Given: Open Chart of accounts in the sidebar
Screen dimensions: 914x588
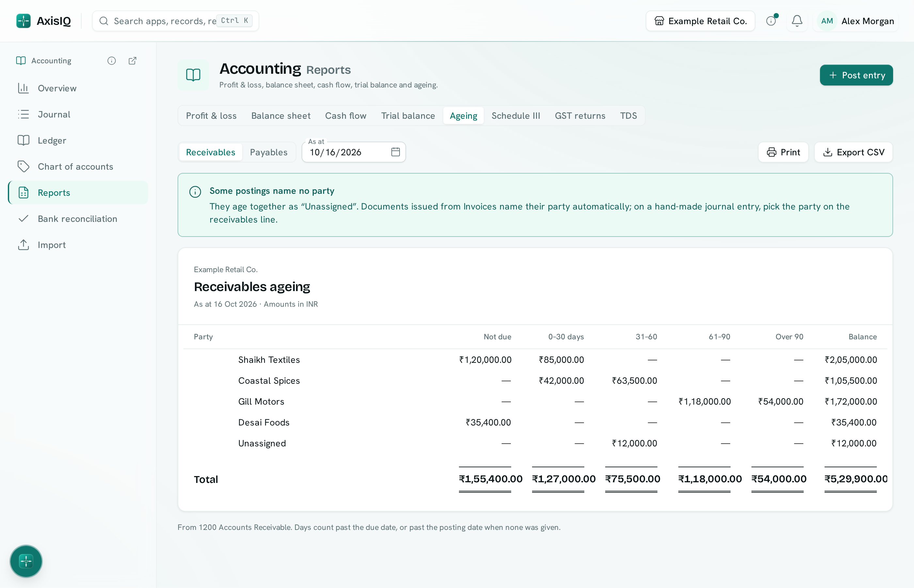Looking at the screenshot, I should 78,166.
